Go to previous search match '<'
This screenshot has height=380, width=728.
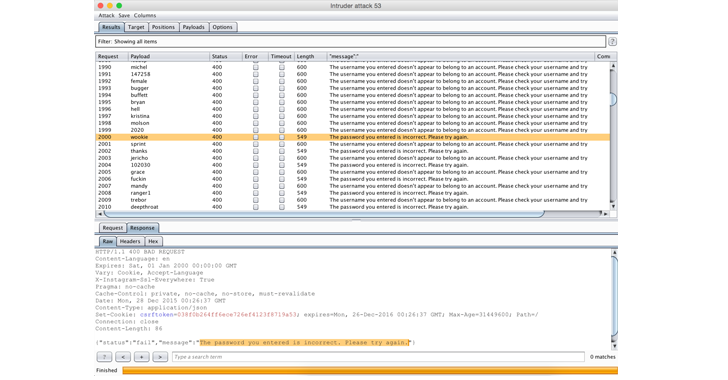tap(123, 357)
